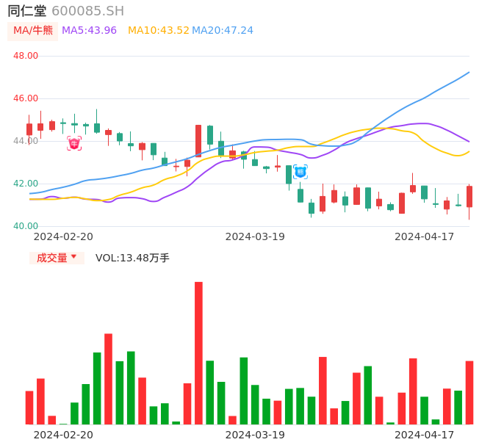The image size is (504, 445).
Task: Select the rightmost red volume bar
Action: pos(469,392)
